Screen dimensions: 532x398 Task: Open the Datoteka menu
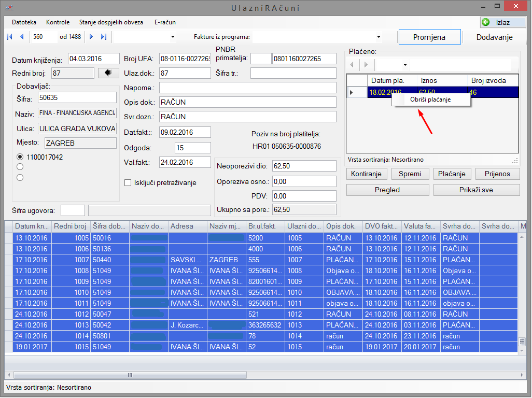coord(24,22)
